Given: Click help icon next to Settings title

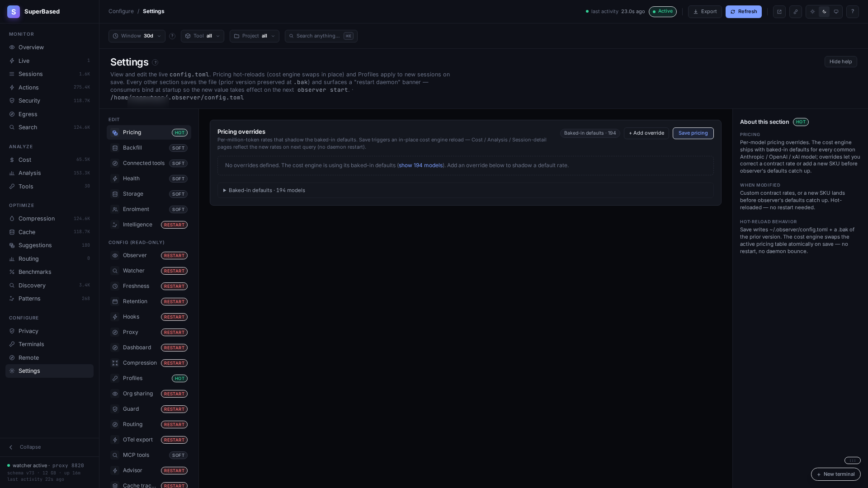Looking at the screenshot, I should (x=155, y=62).
